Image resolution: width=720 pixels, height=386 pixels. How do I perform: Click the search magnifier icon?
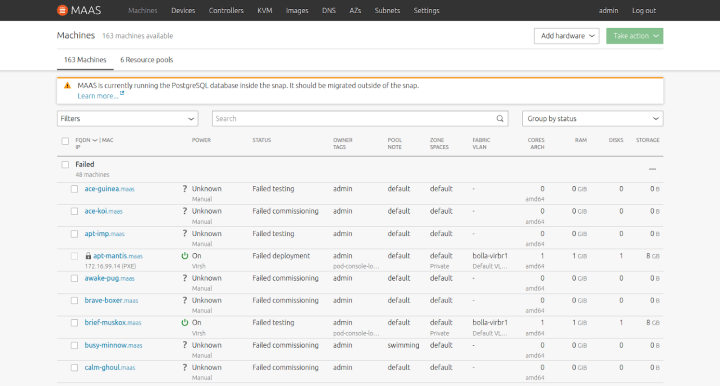coord(500,118)
